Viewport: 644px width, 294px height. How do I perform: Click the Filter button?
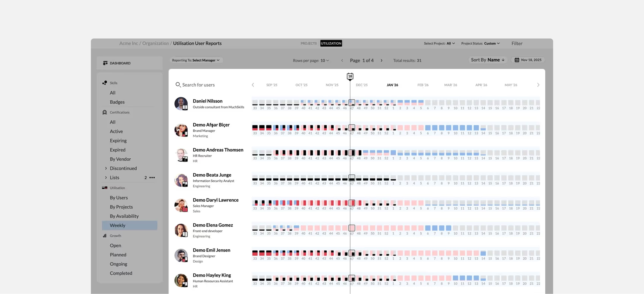tap(517, 43)
